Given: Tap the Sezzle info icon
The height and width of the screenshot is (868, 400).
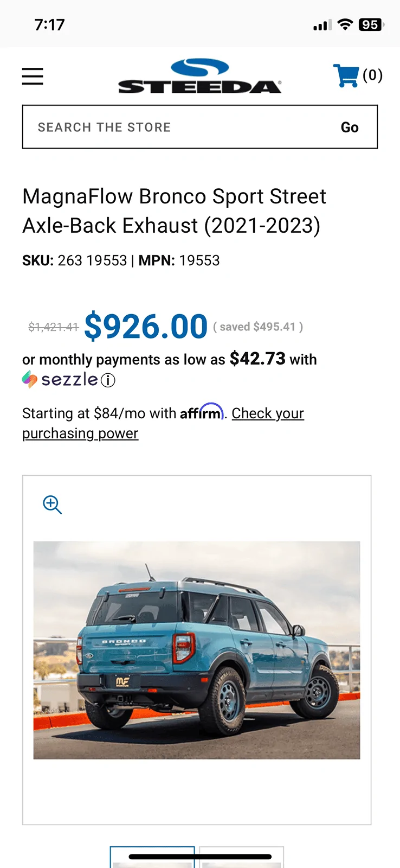Looking at the screenshot, I should 108,380.
